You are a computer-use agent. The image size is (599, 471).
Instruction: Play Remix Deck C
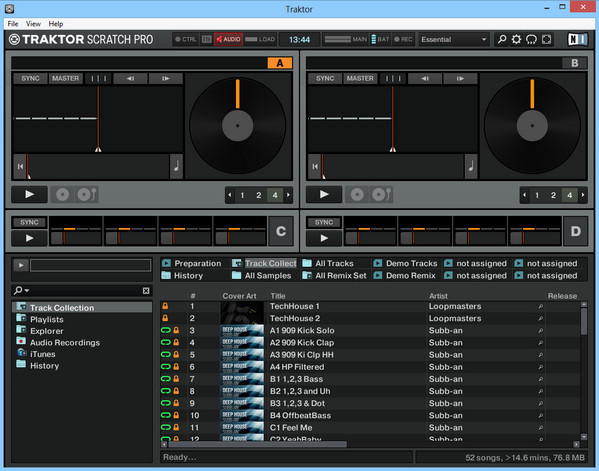click(29, 238)
